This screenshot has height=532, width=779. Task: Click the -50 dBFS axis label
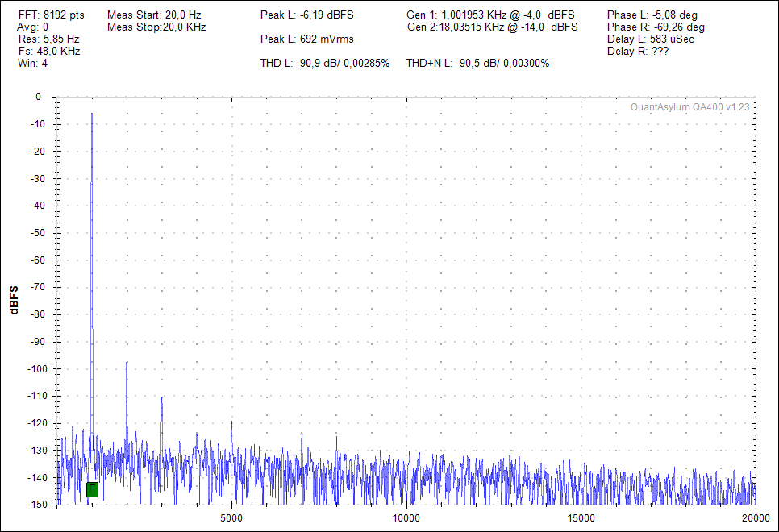click(38, 233)
